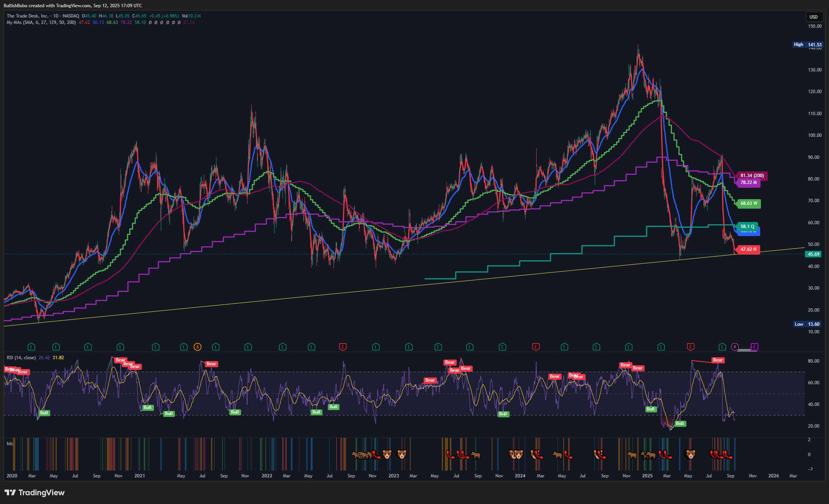
Task: Open the earnings marker of February 2023
Action: [x=409, y=347]
